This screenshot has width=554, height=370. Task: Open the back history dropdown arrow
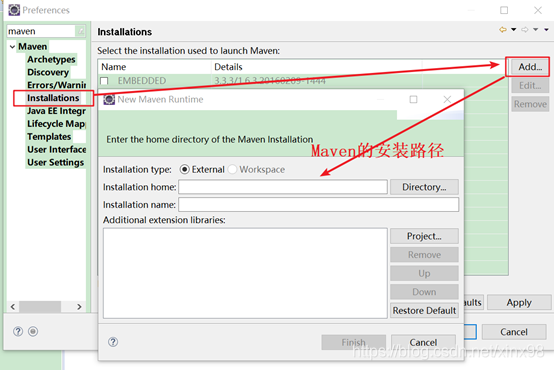tap(514, 30)
